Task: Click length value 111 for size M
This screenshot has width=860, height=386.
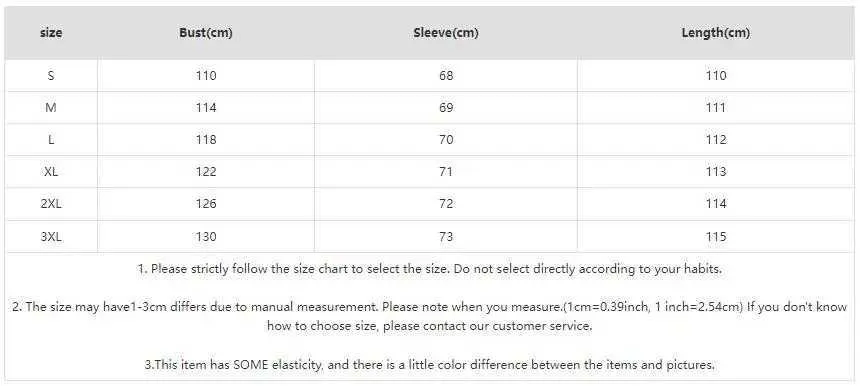Action: (x=716, y=108)
